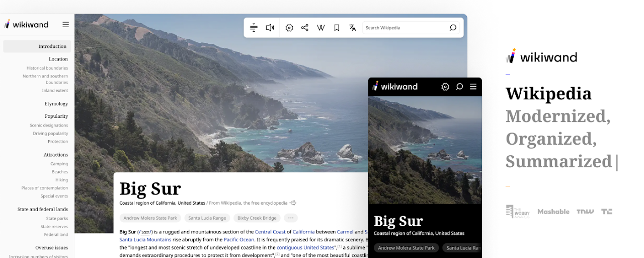644x258 pixels.
Task: Open the language translate icon
Action: (353, 28)
